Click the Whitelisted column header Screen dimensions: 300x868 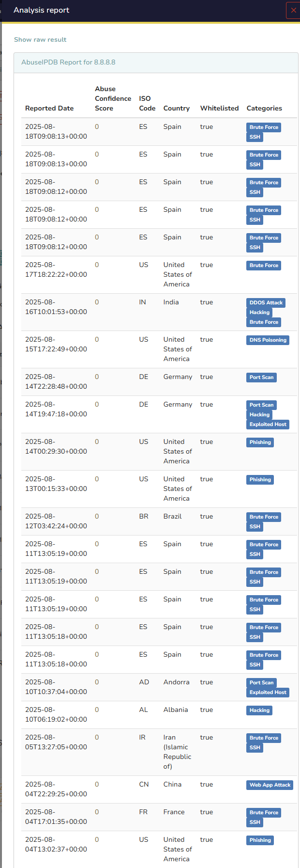pos(219,109)
